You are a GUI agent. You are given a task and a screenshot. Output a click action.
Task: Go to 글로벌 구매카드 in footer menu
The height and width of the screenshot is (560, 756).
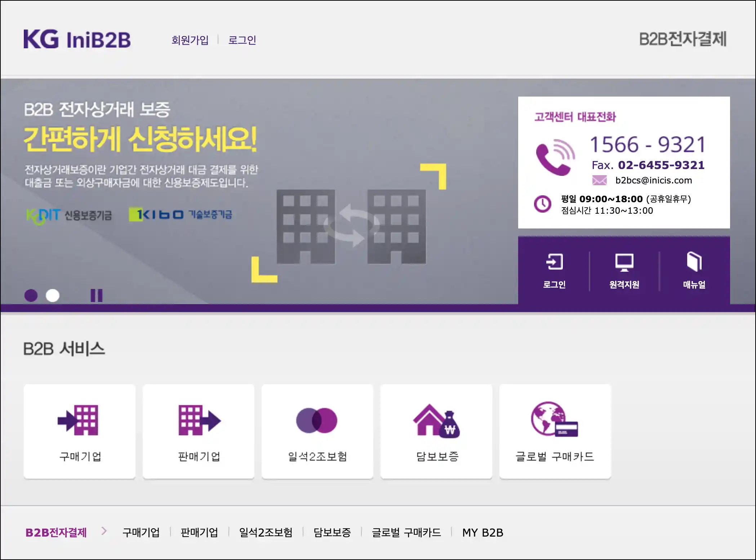(x=406, y=532)
